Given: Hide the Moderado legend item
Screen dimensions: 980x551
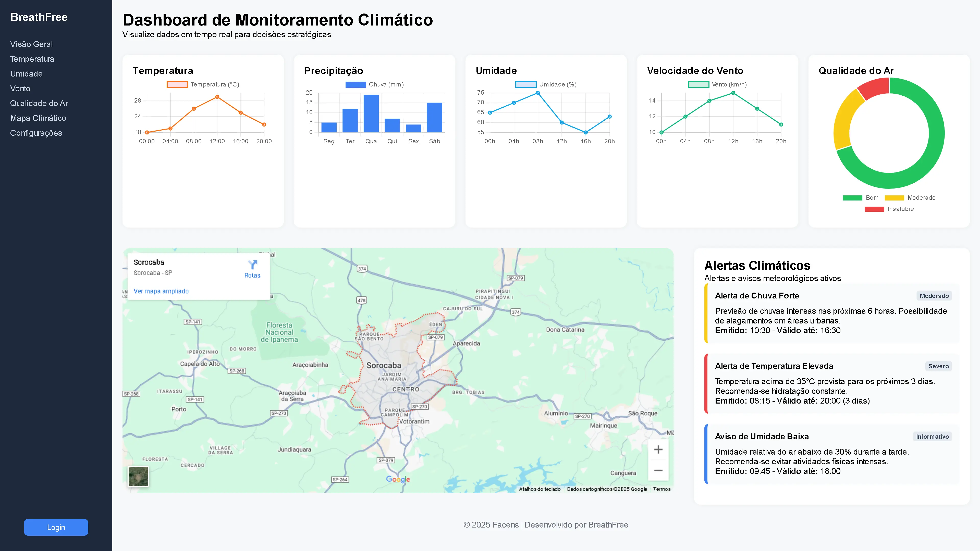Looking at the screenshot, I should (x=895, y=198).
